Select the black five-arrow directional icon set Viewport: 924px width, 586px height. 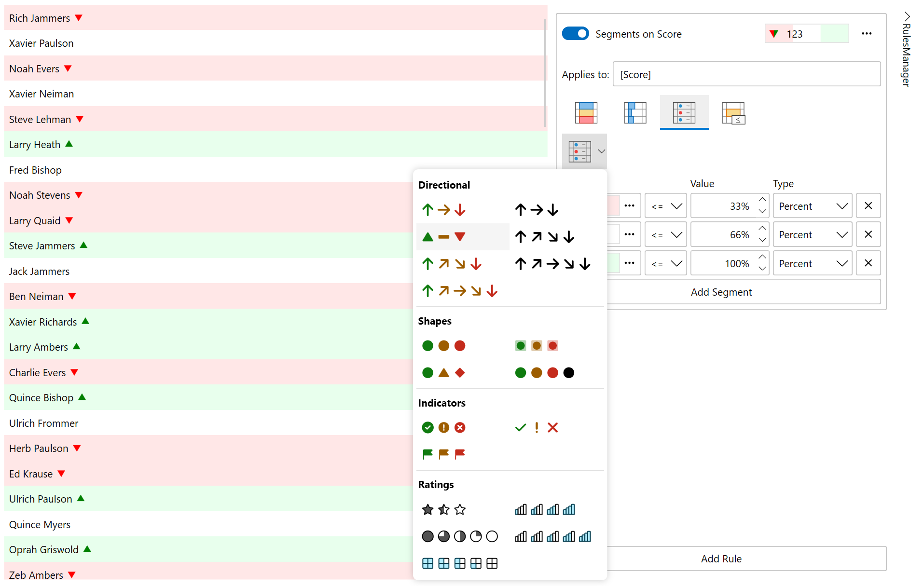(552, 264)
